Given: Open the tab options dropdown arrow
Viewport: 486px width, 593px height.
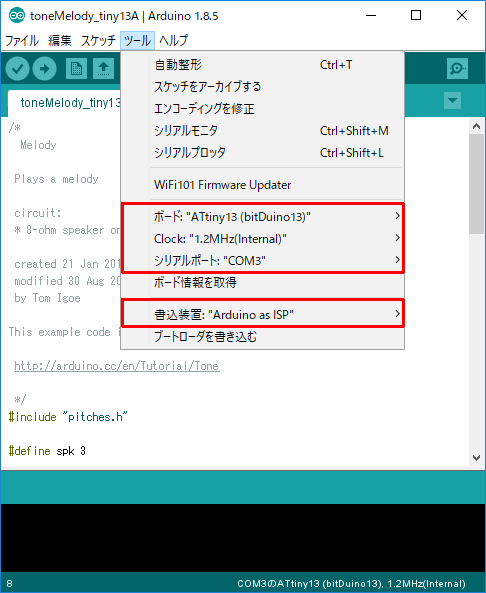Looking at the screenshot, I should [x=452, y=101].
